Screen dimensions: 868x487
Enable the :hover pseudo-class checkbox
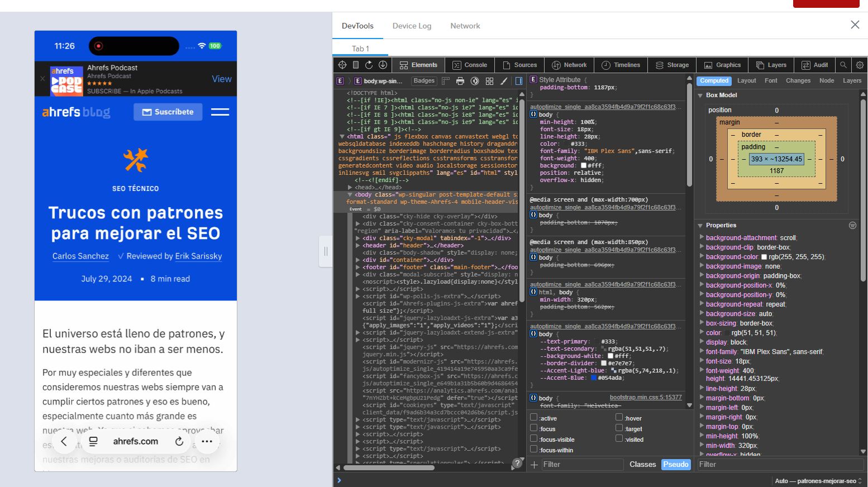619,417
